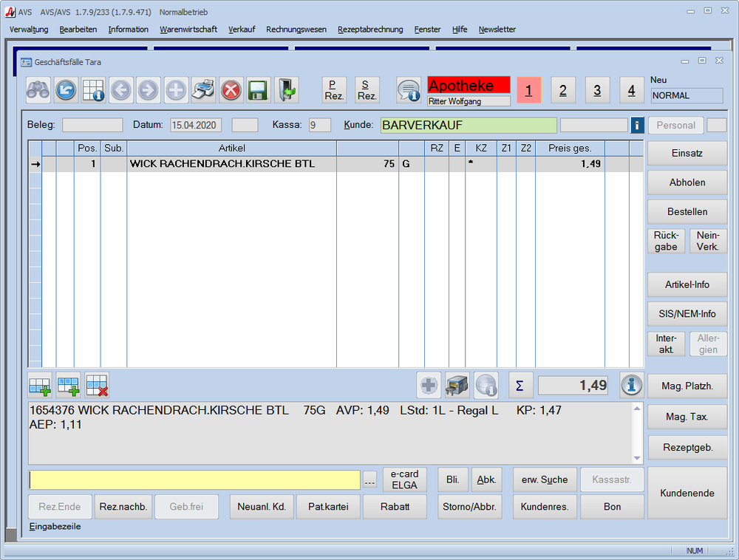
Task: Save with the green floppy disk icon
Action: coord(258,90)
